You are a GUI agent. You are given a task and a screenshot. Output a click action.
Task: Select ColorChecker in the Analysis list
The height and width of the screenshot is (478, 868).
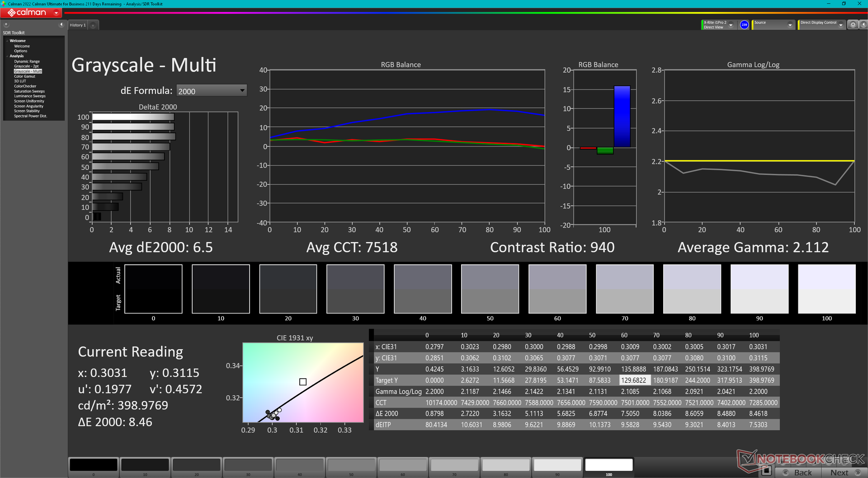(x=25, y=86)
